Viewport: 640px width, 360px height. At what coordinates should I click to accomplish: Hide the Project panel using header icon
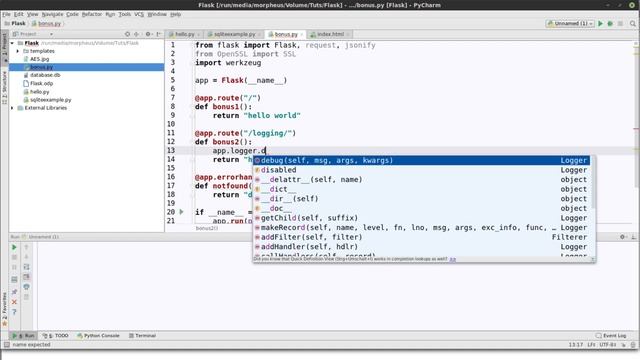[159, 34]
